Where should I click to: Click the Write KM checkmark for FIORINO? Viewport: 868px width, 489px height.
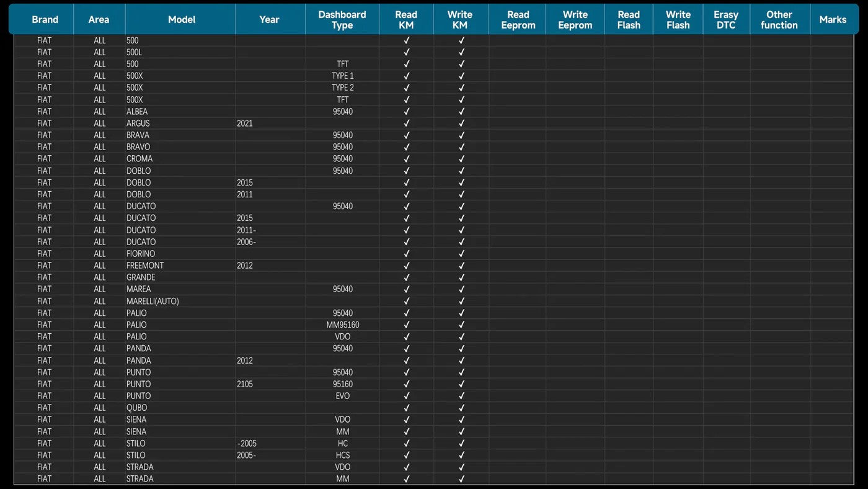pyautogui.click(x=461, y=254)
